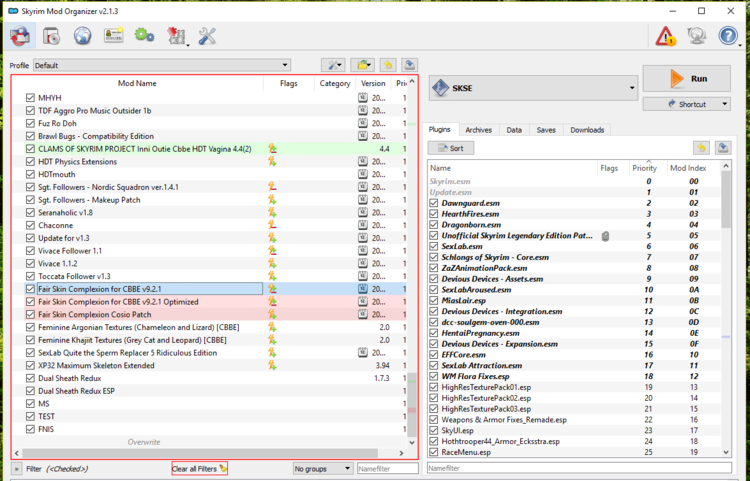Switch to the Archives tab
Image resolution: width=750 pixels, height=481 pixels.
[478, 130]
